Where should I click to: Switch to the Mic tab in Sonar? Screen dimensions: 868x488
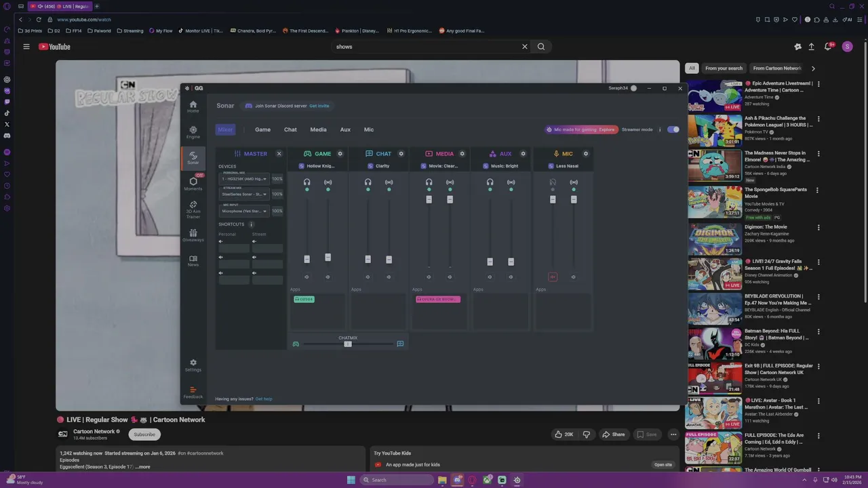click(369, 129)
